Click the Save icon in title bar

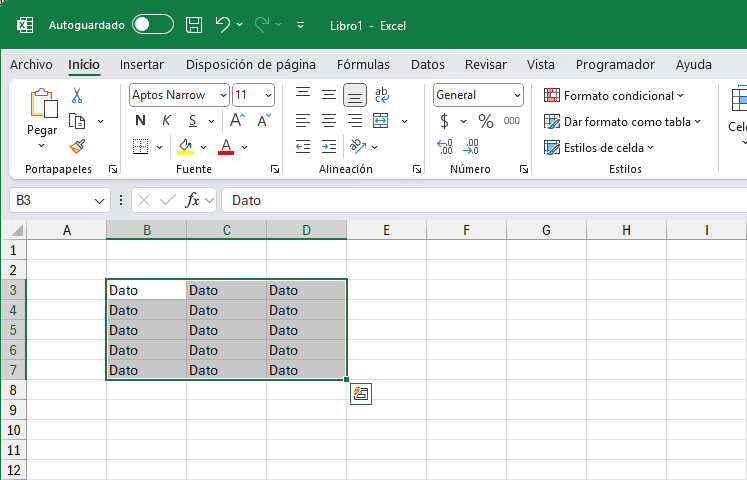point(194,25)
